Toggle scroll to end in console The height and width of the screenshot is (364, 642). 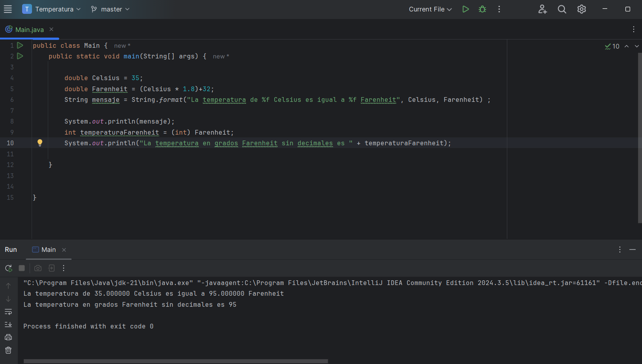(x=8, y=325)
